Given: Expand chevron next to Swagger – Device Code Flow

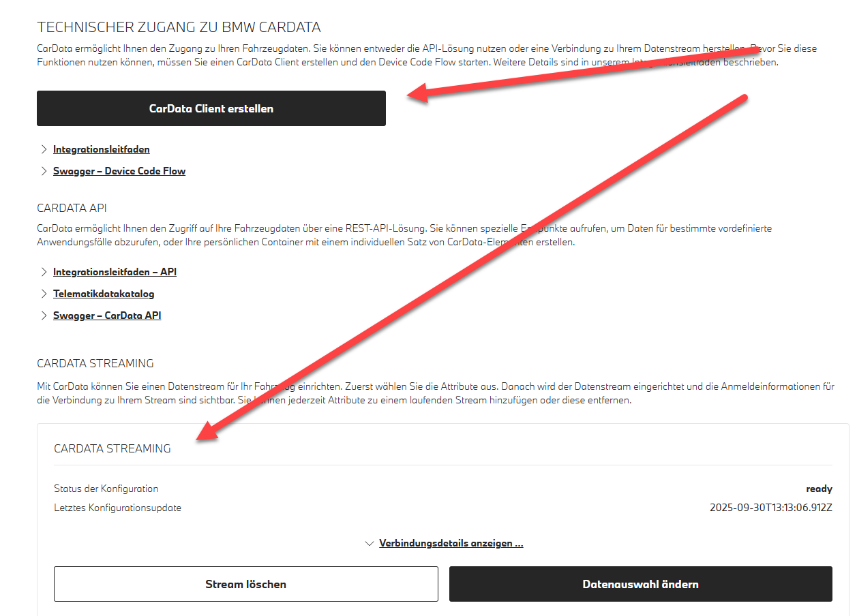Looking at the screenshot, I should (44, 171).
